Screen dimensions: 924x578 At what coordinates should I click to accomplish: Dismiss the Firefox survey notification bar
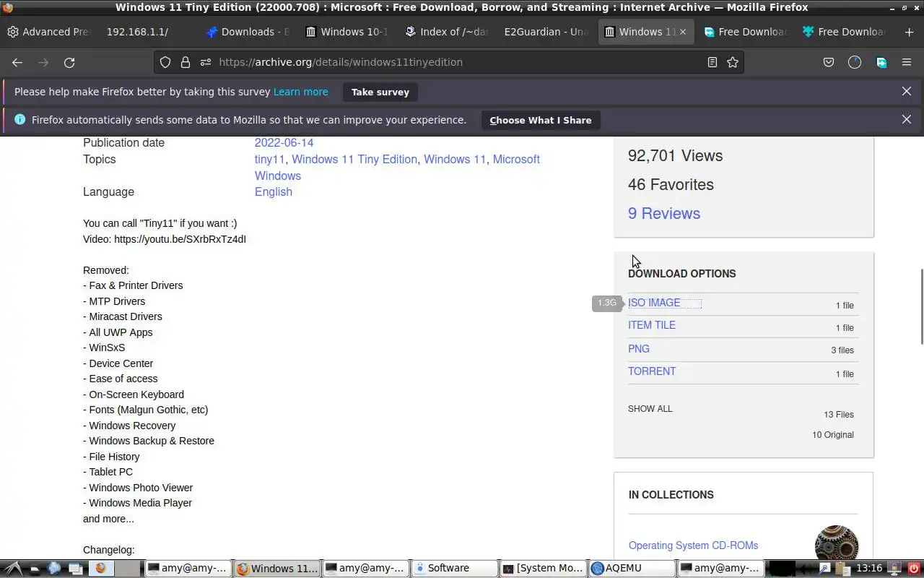pyautogui.click(x=907, y=92)
